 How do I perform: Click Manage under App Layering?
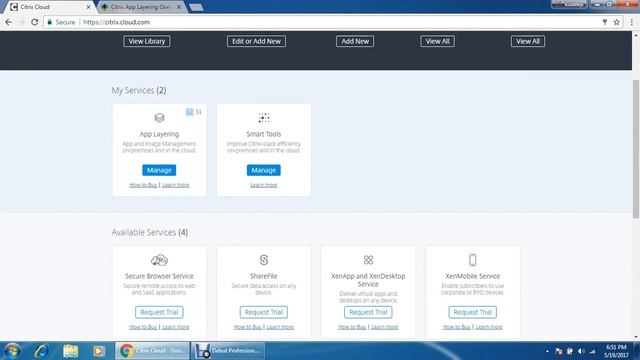point(159,170)
